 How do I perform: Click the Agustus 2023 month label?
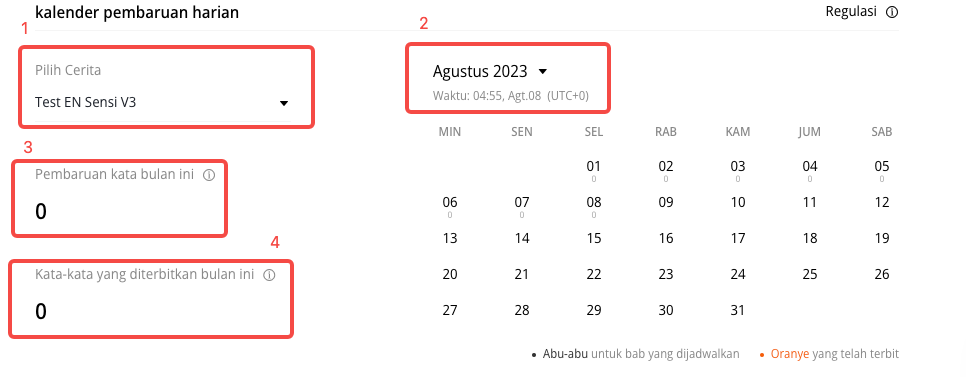(x=480, y=71)
